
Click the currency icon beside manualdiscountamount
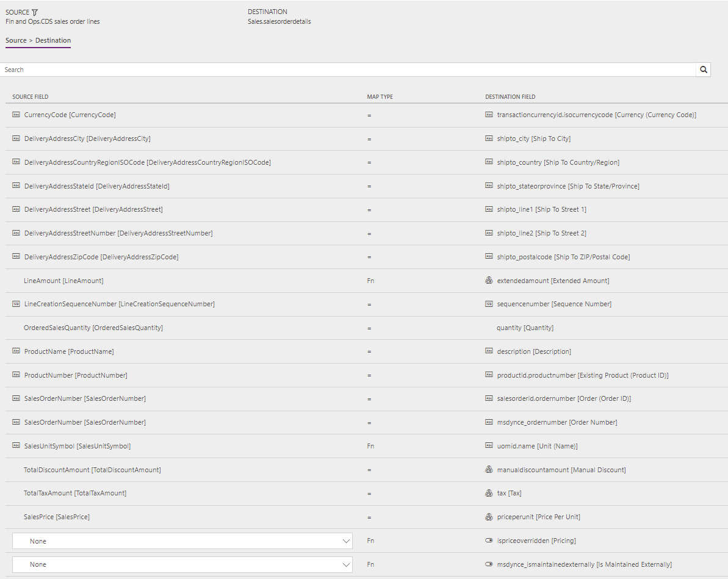[x=488, y=469]
